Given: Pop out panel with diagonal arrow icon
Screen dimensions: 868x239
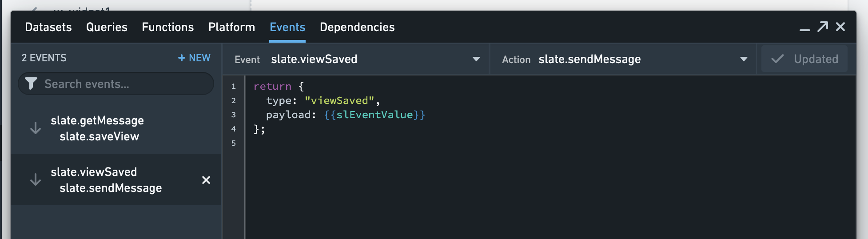Looking at the screenshot, I should [x=823, y=27].
